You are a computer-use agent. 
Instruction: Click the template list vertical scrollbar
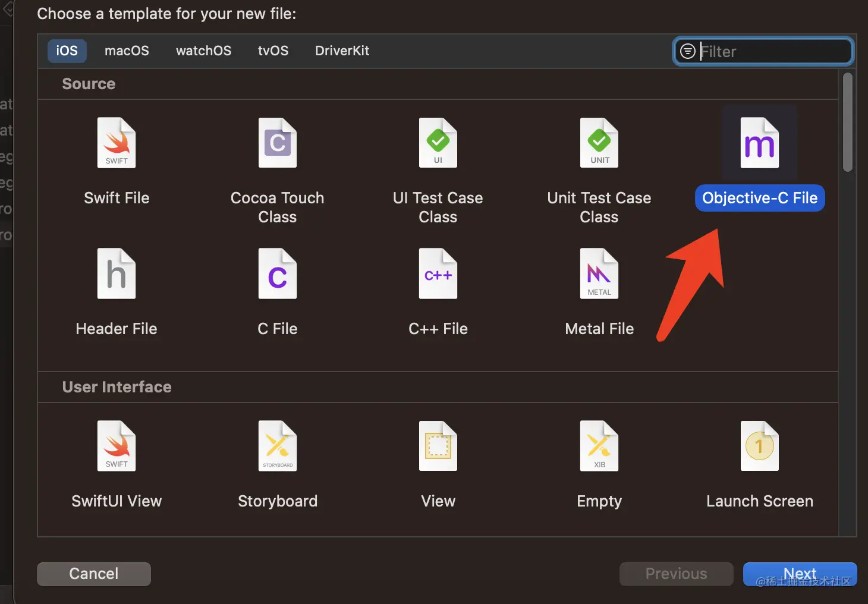(848, 122)
